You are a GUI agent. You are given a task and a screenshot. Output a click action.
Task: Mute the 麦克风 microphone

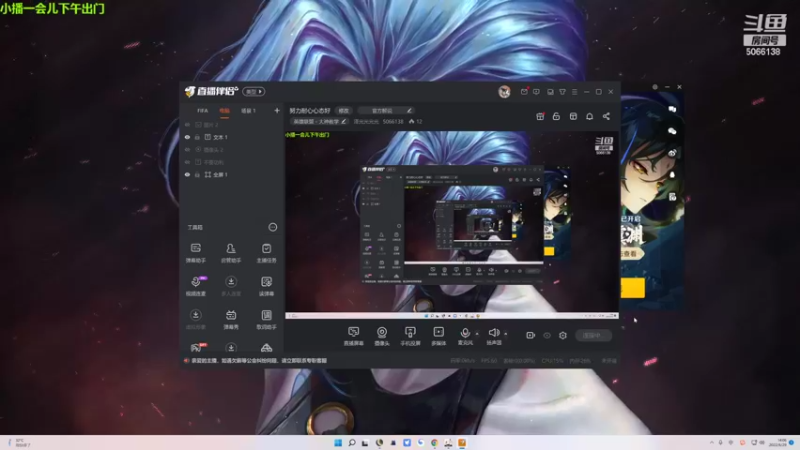coord(465,335)
